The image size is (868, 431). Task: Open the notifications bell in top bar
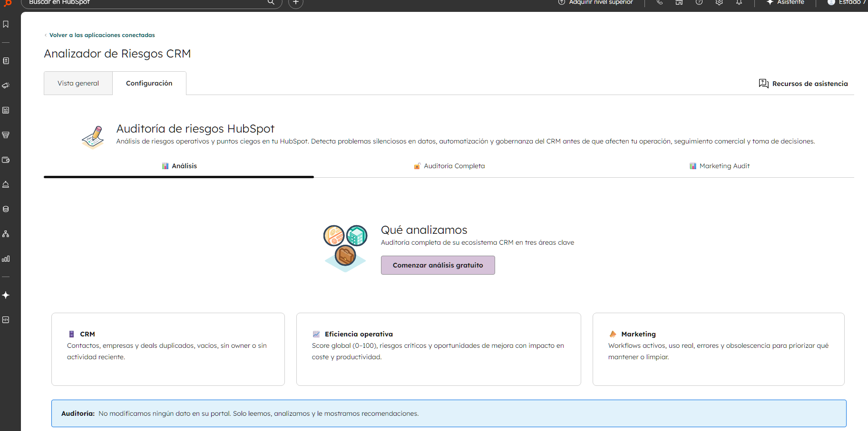tap(739, 2)
